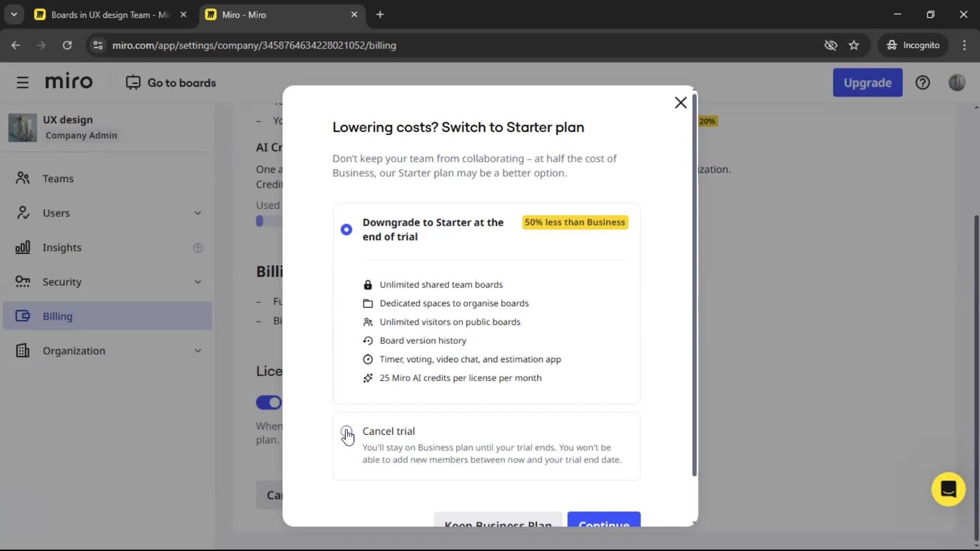
Task: Switch to Boards in UX design Team tab
Action: tap(110, 15)
